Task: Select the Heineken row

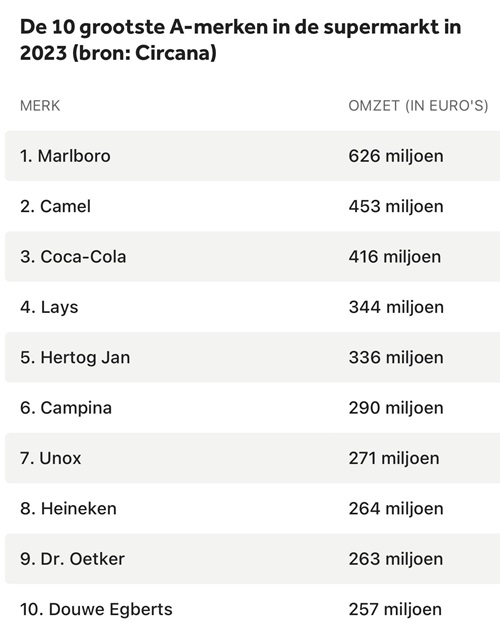Action: (x=252, y=509)
